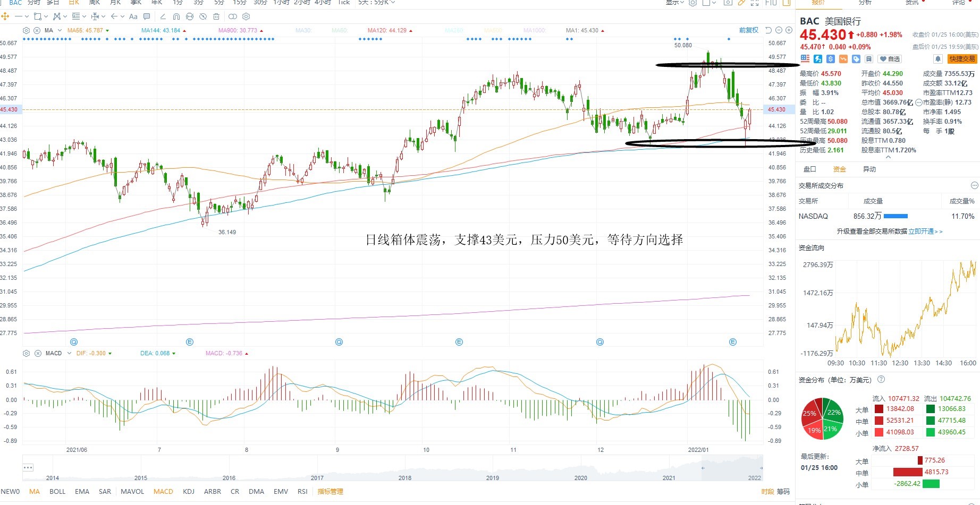Screen dimensions: 980x505
Task: Switch chart to 月K monthly candles
Action: click(115, 3)
